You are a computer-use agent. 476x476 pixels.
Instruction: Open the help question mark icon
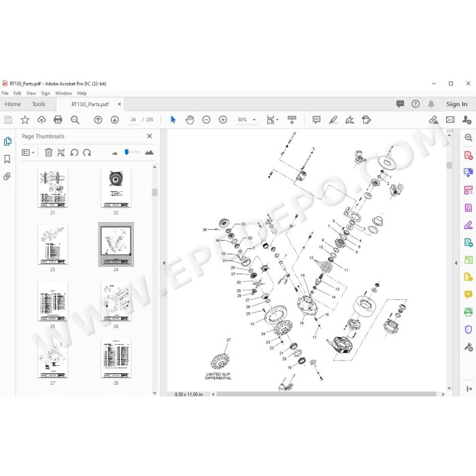415,104
